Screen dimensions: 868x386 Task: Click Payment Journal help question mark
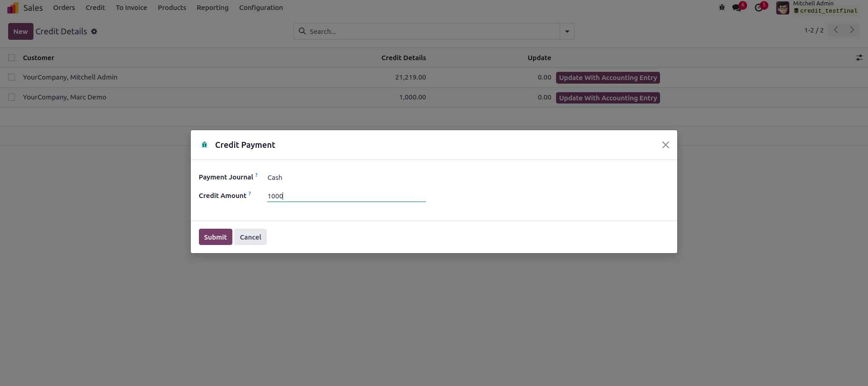pos(256,174)
